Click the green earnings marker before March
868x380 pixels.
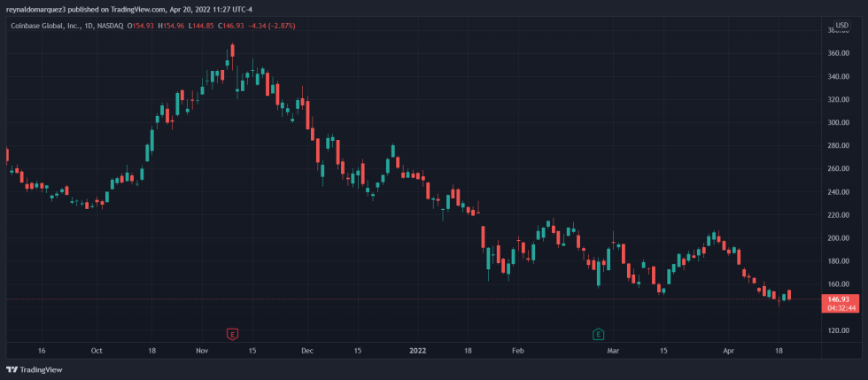click(x=599, y=334)
